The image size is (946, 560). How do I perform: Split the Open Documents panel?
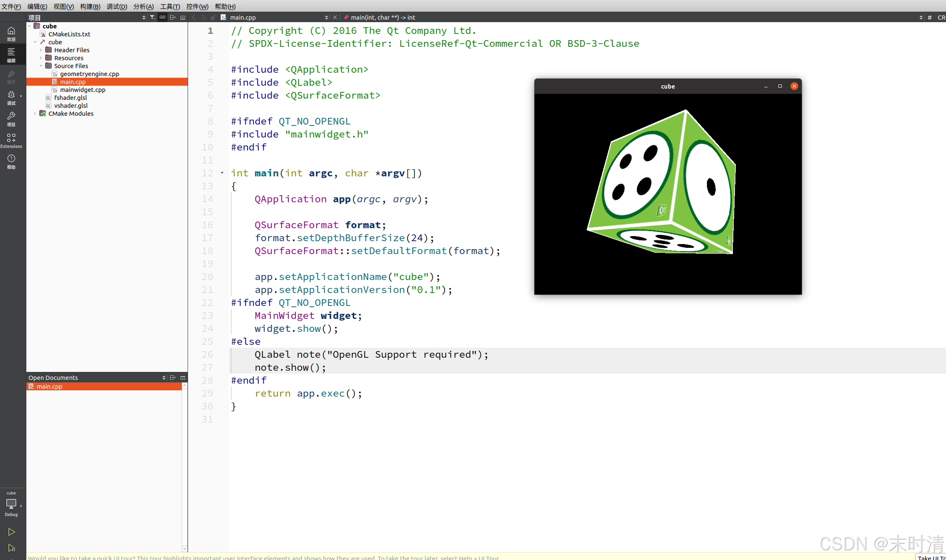[173, 377]
